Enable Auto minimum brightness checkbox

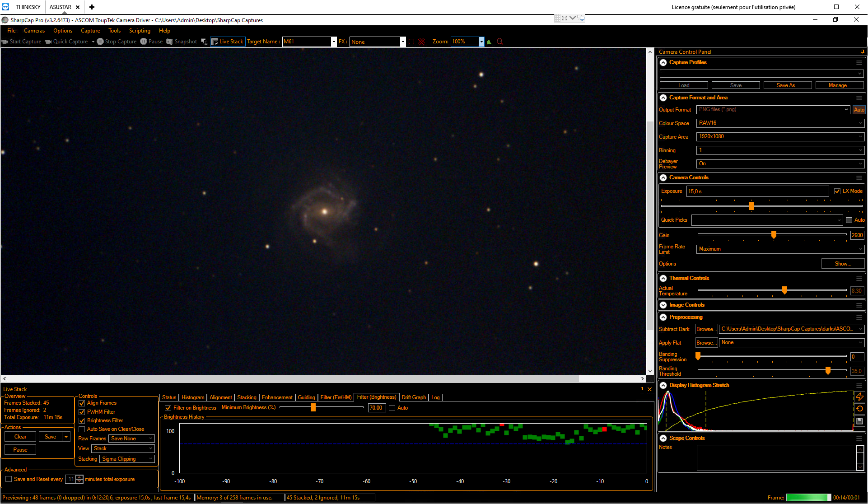(x=392, y=408)
